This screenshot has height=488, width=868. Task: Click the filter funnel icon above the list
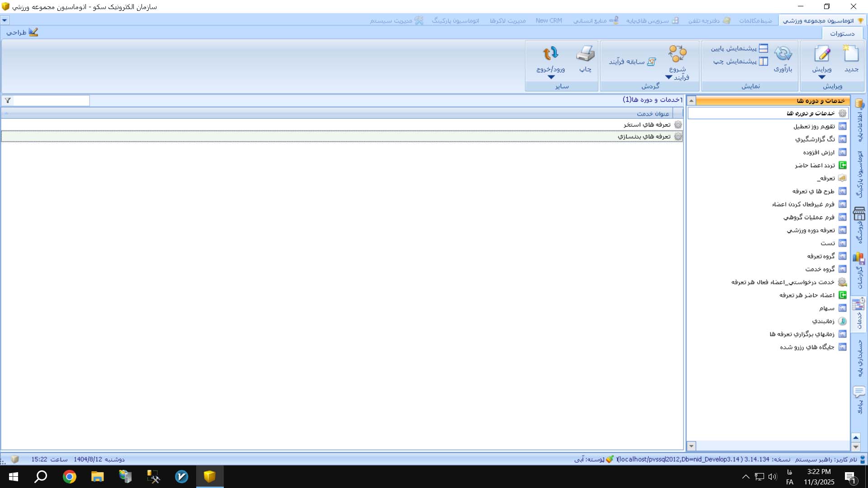(x=8, y=100)
